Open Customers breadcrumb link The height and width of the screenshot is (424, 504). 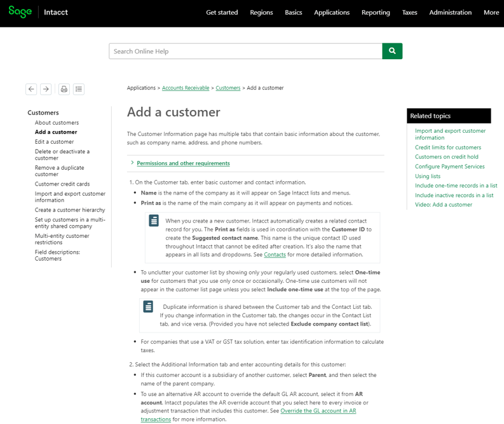pos(228,88)
